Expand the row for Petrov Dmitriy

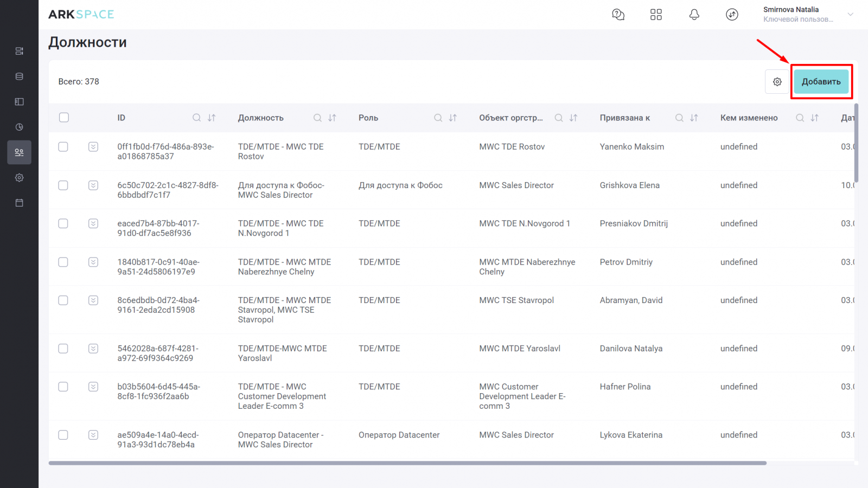[93, 262]
